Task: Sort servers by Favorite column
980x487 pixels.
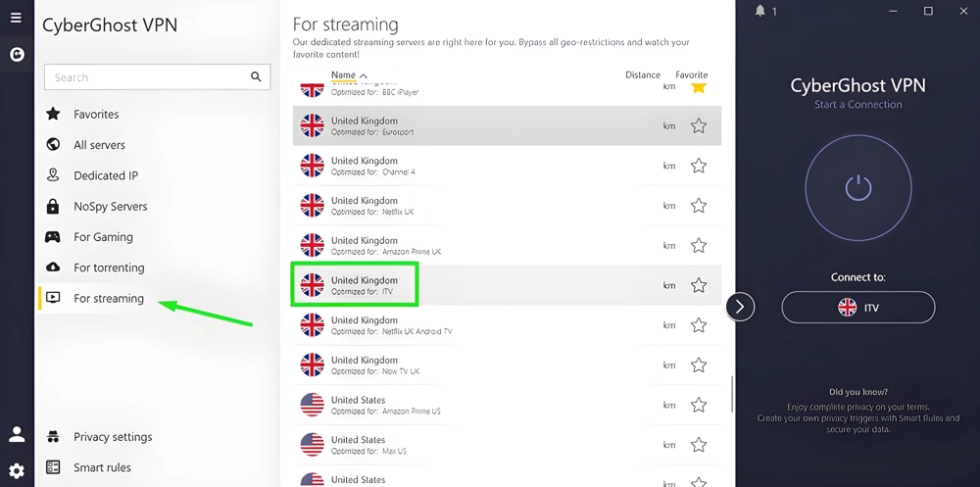Action: [x=691, y=74]
